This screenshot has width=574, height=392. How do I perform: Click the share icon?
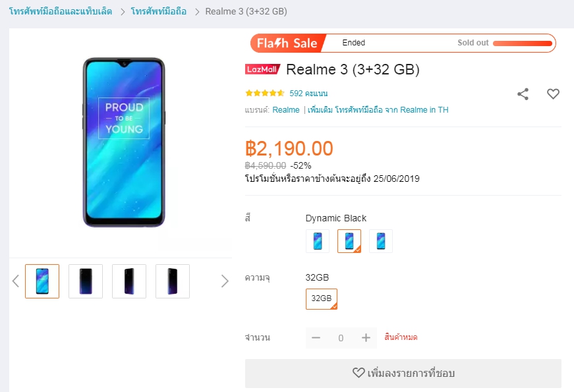click(x=523, y=94)
